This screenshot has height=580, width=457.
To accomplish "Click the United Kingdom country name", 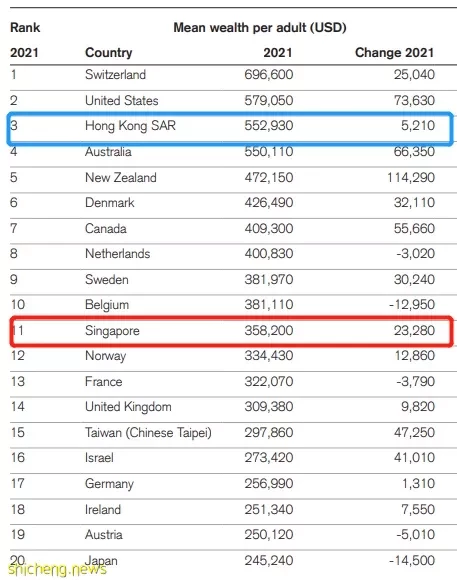I will (128, 407).
